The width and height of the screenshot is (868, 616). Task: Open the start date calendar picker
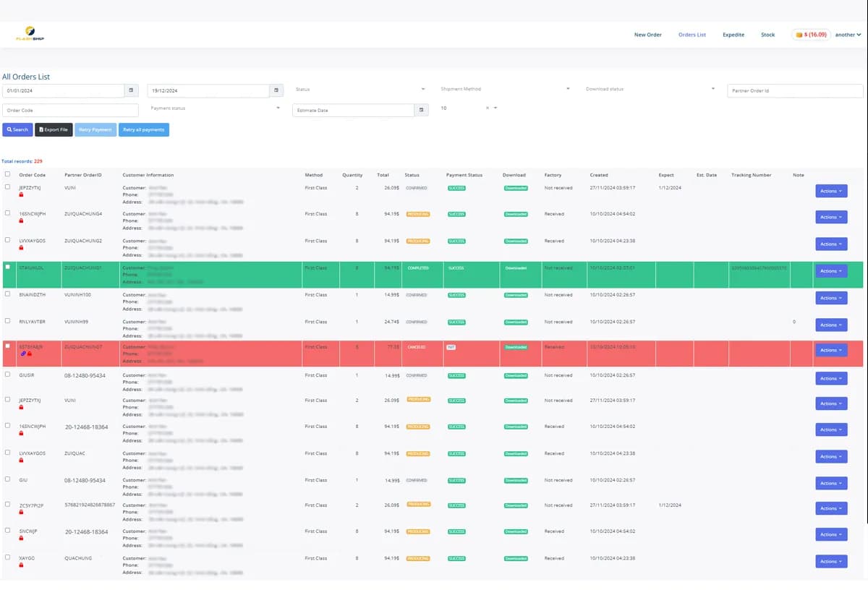131,90
